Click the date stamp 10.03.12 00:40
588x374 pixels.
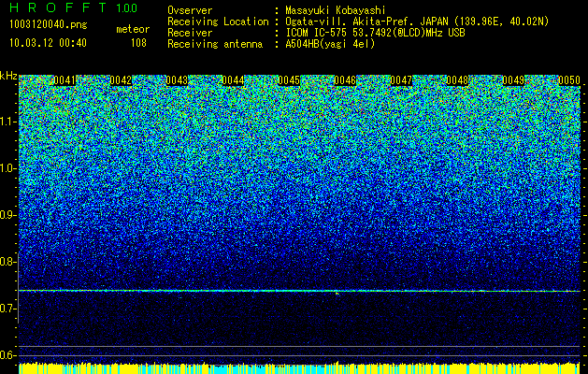click(x=48, y=43)
